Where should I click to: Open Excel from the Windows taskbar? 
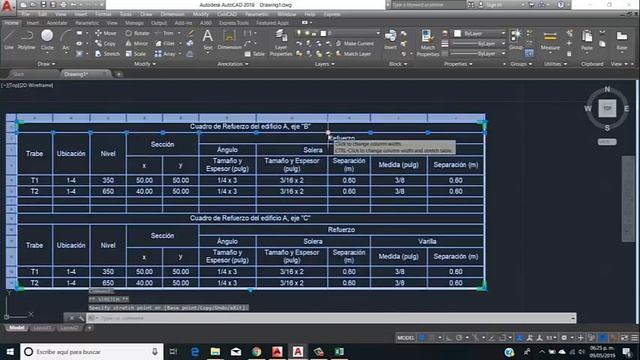[339, 351]
